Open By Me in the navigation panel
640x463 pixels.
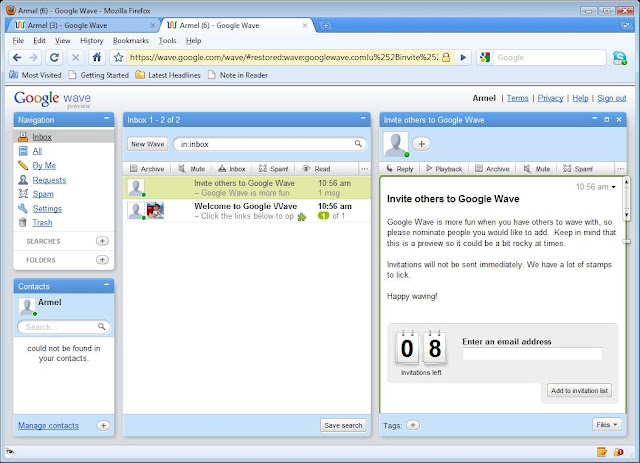(x=44, y=165)
